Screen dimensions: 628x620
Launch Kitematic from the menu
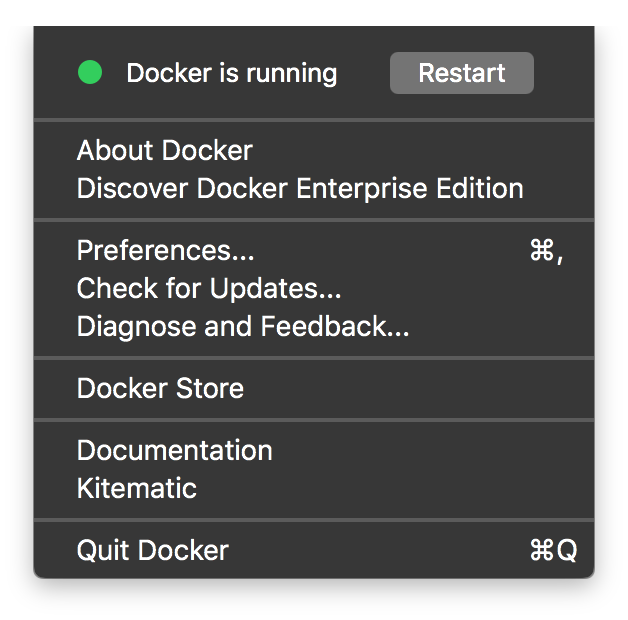(314, 488)
